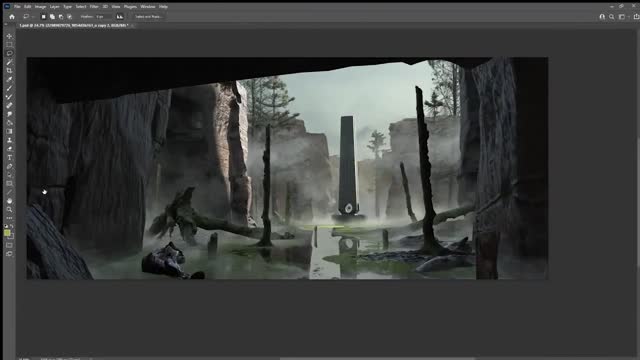
Task: Select the Zoom tool
Action: [x=9, y=209]
